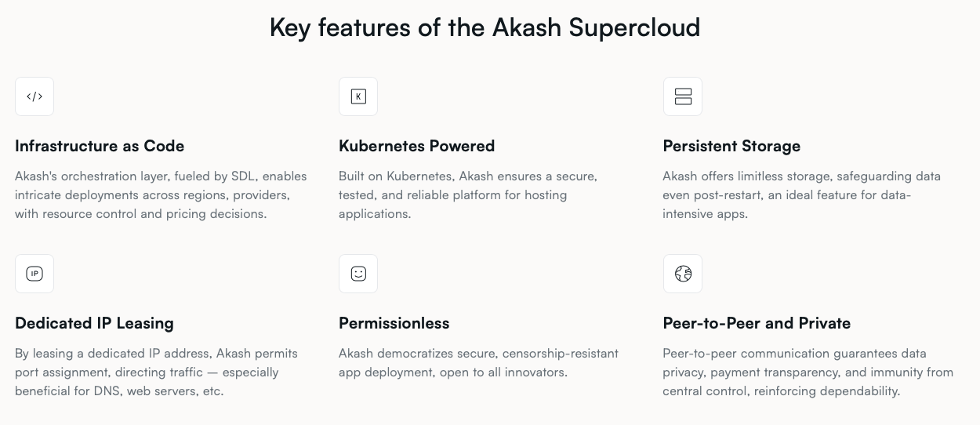Image resolution: width=980 pixels, height=425 pixels.
Task: Select the Kubernetes Powered heading
Action: coord(417,146)
